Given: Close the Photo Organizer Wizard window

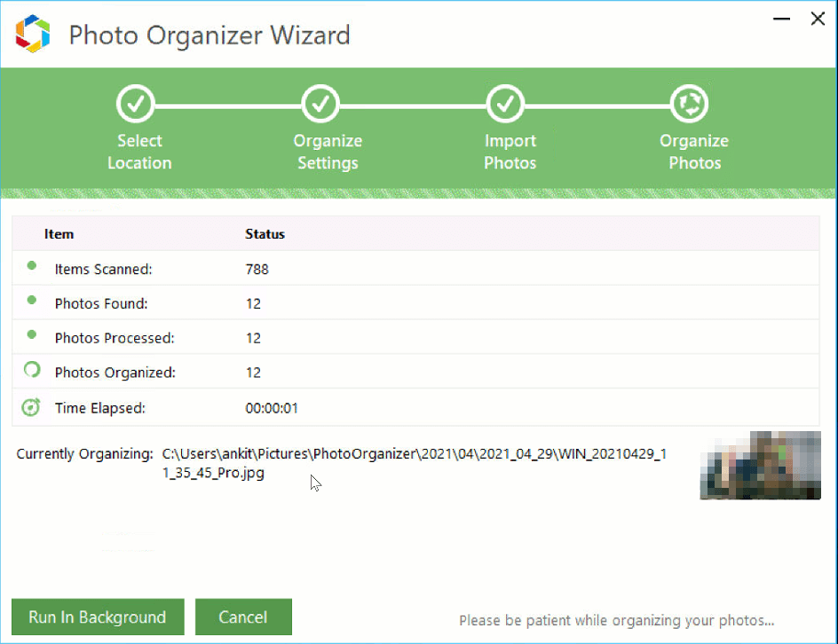Looking at the screenshot, I should click(x=818, y=19).
